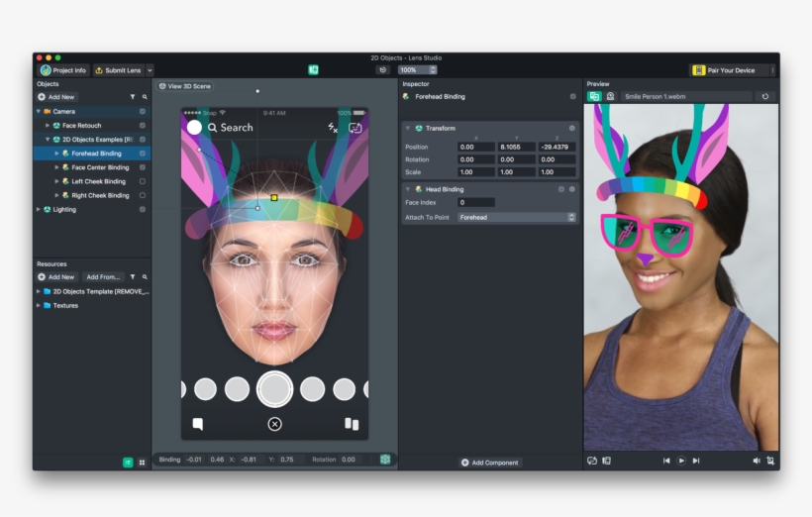The image size is (812, 517).
Task: Open Project Info
Action: pyautogui.click(x=63, y=70)
